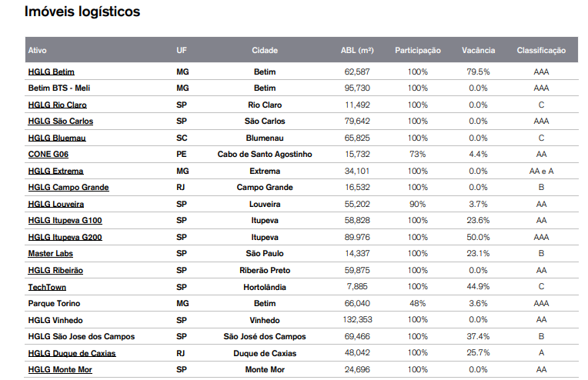The height and width of the screenshot is (380, 588).
Task: Click the ABL (m²) column header
Action: click(356, 51)
